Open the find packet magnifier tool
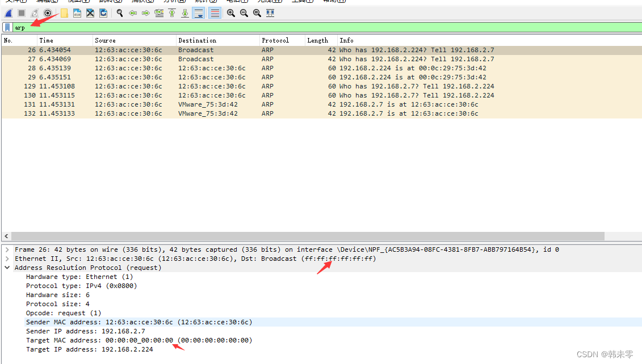The width and height of the screenshot is (642, 364). tap(119, 12)
